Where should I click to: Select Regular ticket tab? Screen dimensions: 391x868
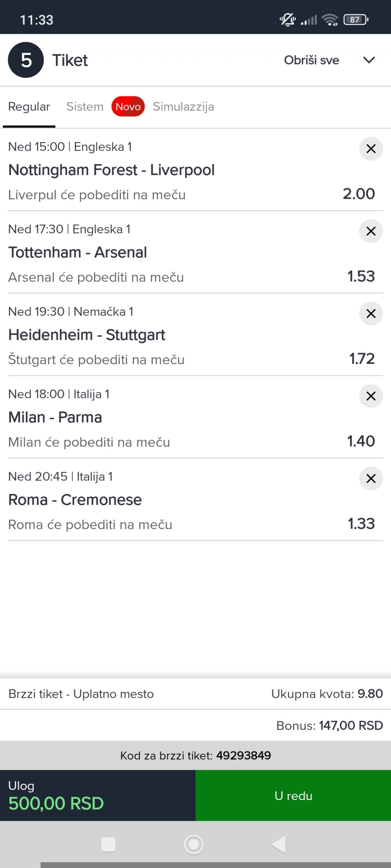coord(29,107)
